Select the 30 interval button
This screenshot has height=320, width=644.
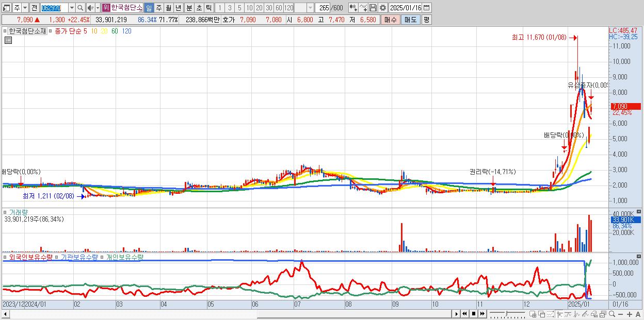tap(269, 8)
